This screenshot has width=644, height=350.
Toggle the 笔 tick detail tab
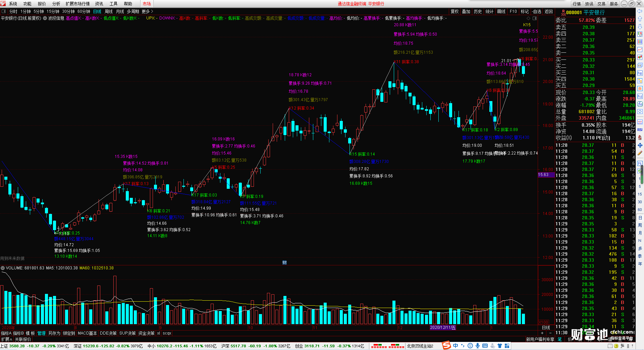click(x=559, y=339)
